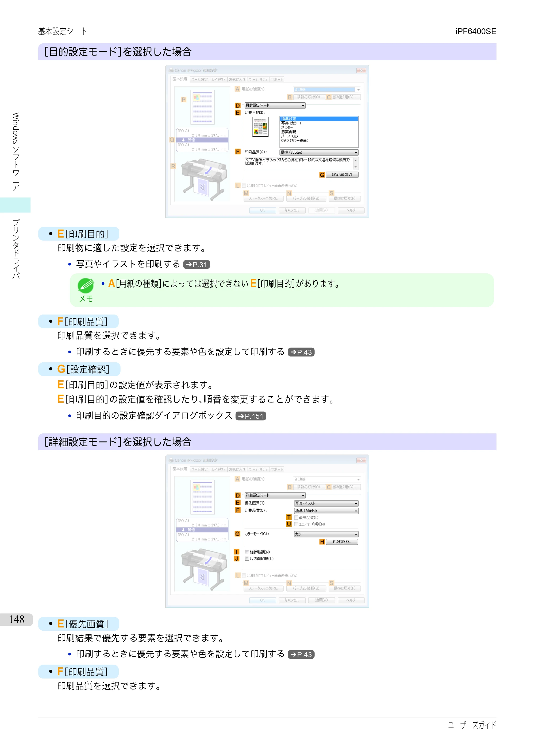Screen dimensions: 535x756
Task: Select ポスター in the print purpose list
Action: 287,127
